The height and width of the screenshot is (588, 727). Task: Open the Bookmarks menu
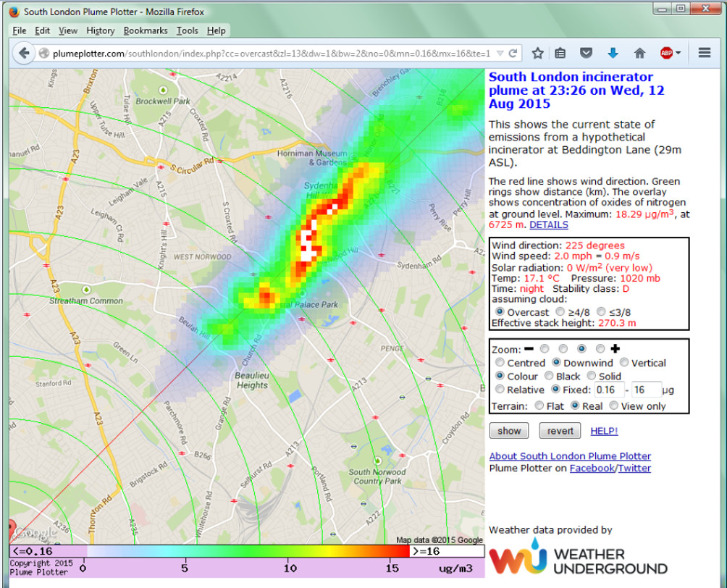click(x=145, y=30)
